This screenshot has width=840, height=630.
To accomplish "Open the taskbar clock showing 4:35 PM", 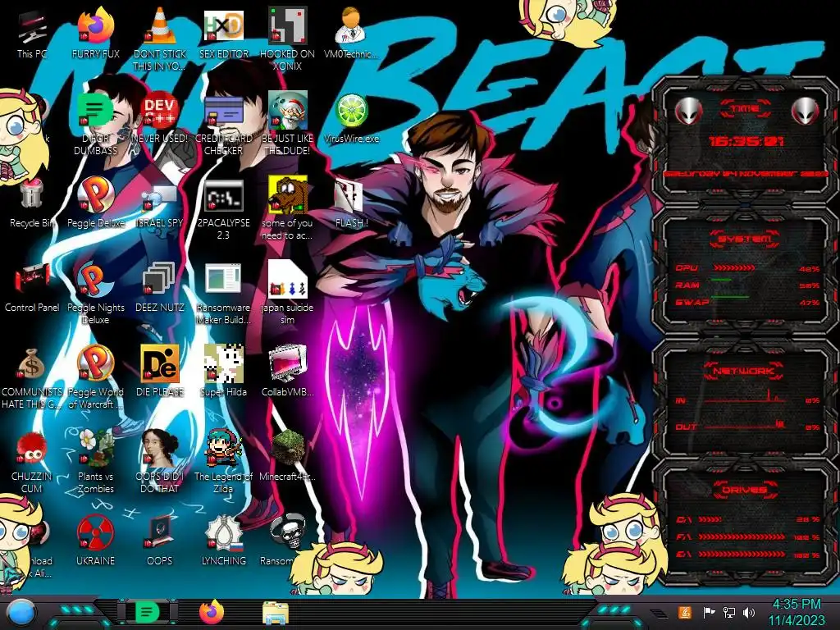I will click(797, 613).
